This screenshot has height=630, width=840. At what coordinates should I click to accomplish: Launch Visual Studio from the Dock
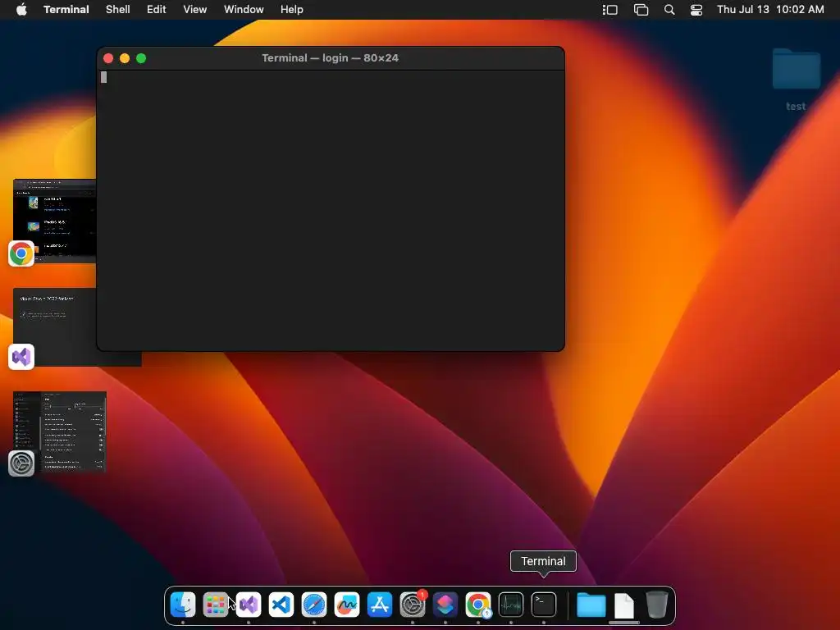tap(249, 605)
